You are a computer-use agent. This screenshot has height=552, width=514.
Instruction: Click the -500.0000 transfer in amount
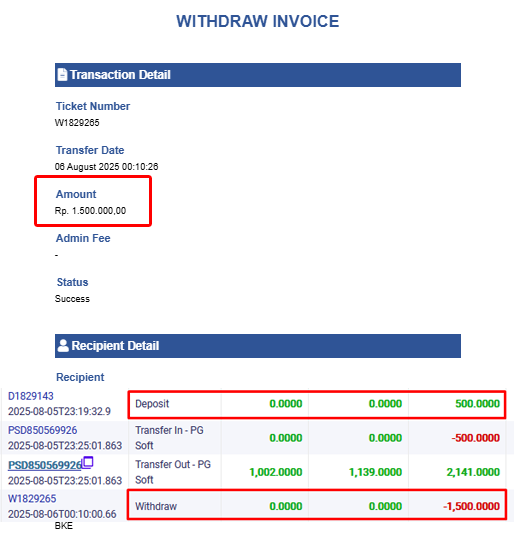pos(476,438)
